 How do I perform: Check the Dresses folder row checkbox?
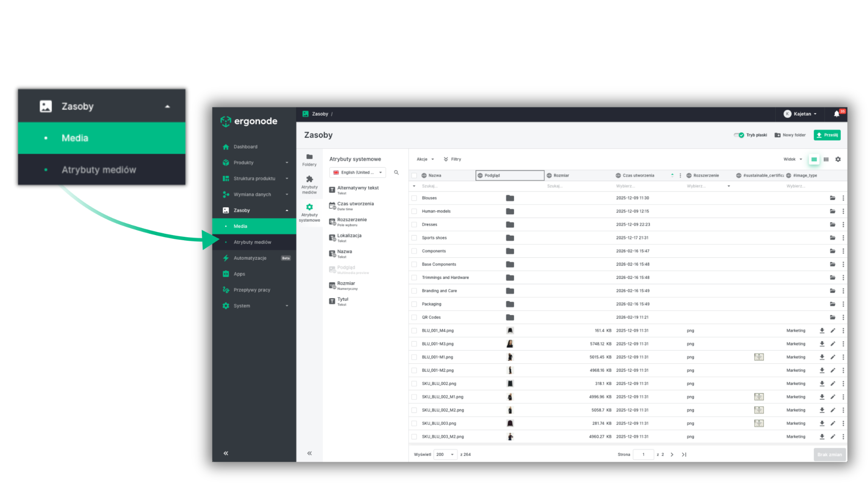point(414,225)
